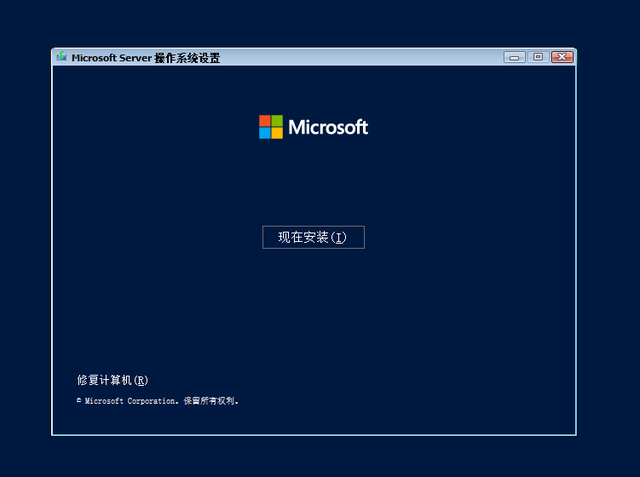This screenshot has width=640, height=477.
Task: Click the empty area of the title bar
Action: 360,58
